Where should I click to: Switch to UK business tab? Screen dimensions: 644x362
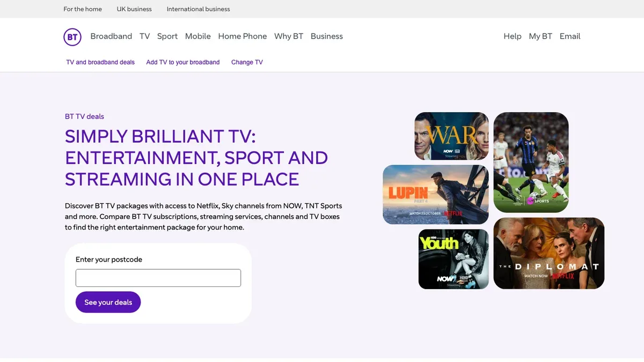tap(134, 9)
